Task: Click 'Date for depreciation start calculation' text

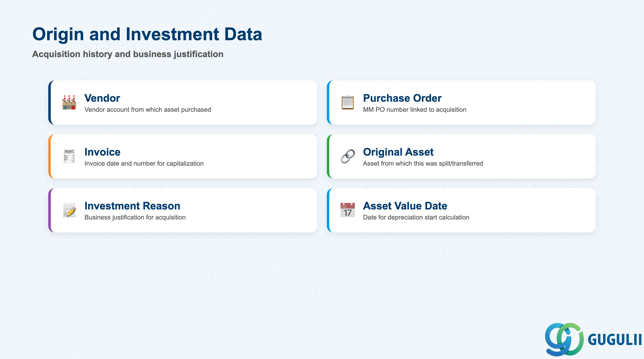Action: [416, 217]
